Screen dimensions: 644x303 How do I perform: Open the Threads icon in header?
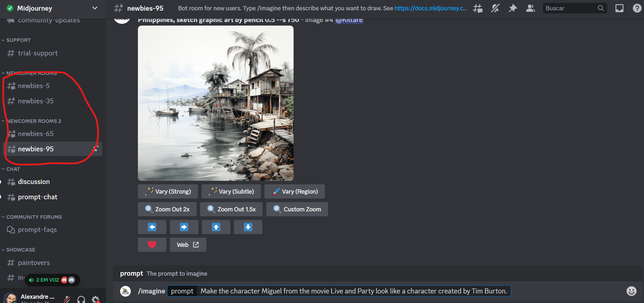(x=478, y=8)
